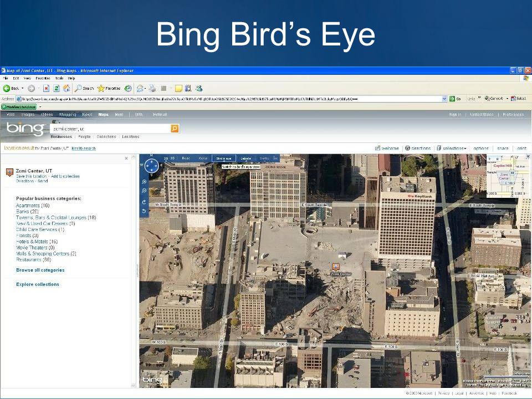Switch to Aerial map view

click(x=203, y=158)
